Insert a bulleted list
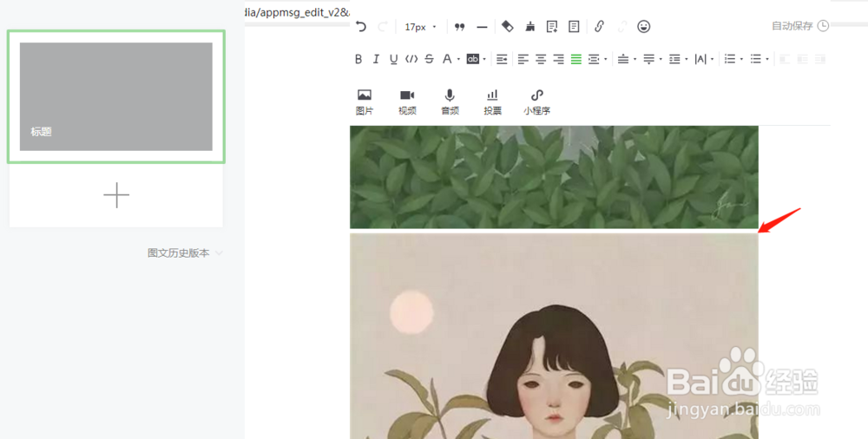The height and width of the screenshot is (439, 868). coord(756,59)
